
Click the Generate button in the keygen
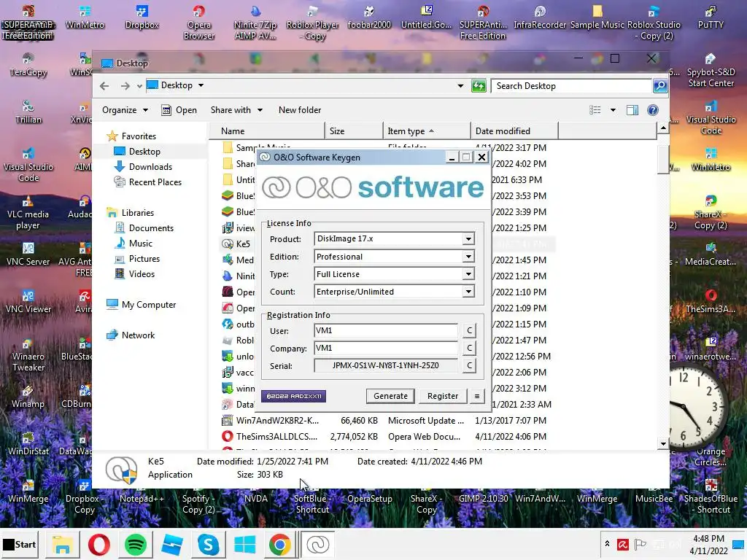click(390, 396)
